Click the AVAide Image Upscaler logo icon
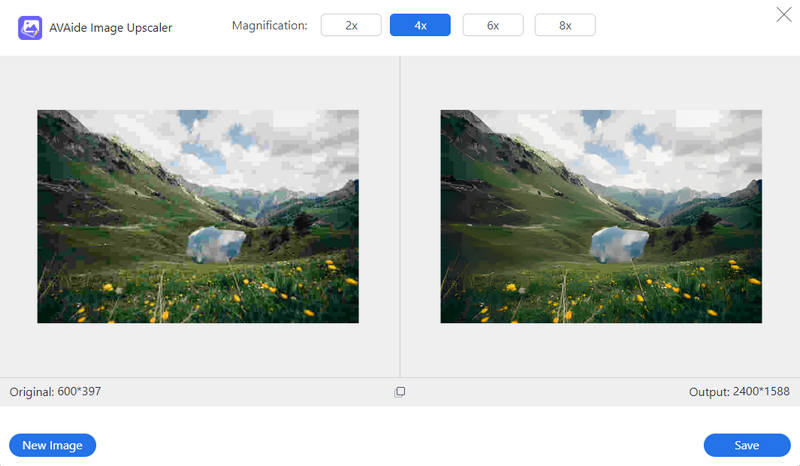800x466 pixels. point(30,28)
